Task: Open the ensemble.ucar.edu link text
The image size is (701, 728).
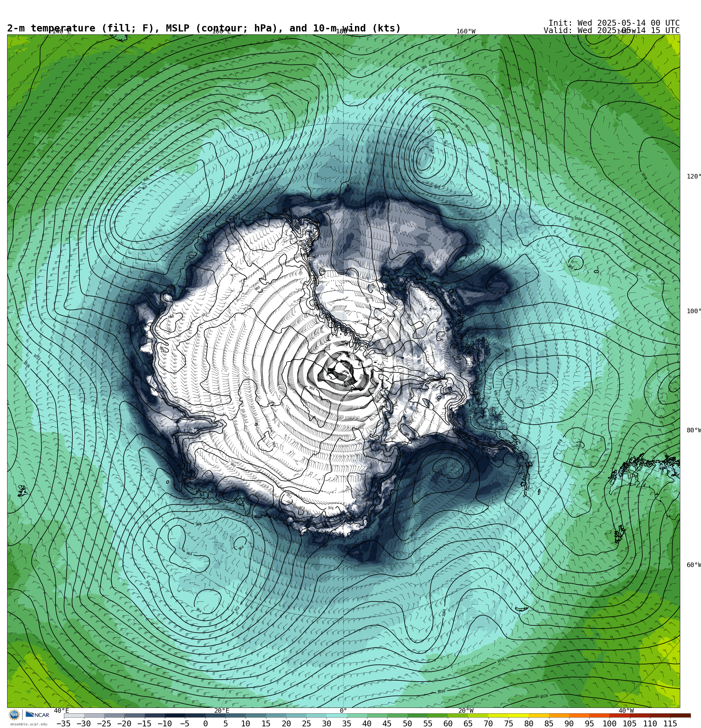Action: [29, 724]
